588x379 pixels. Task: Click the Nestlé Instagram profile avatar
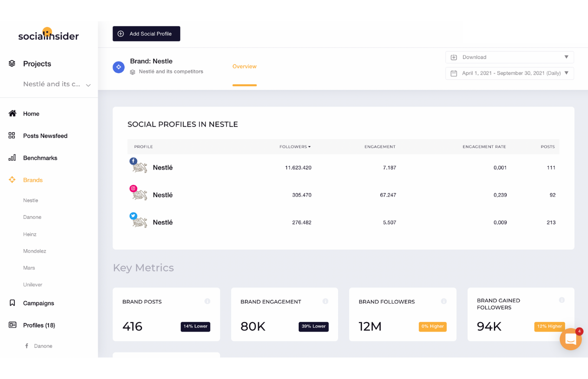pyautogui.click(x=139, y=194)
